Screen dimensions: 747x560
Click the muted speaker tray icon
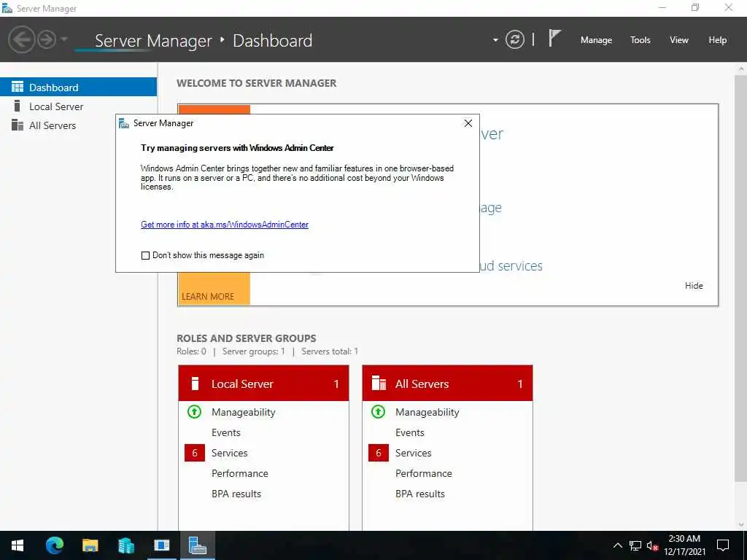coord(653,545)
